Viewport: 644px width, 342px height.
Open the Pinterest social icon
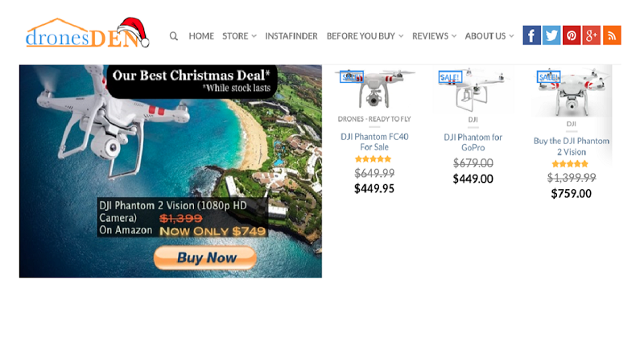[x=572, y=35]
